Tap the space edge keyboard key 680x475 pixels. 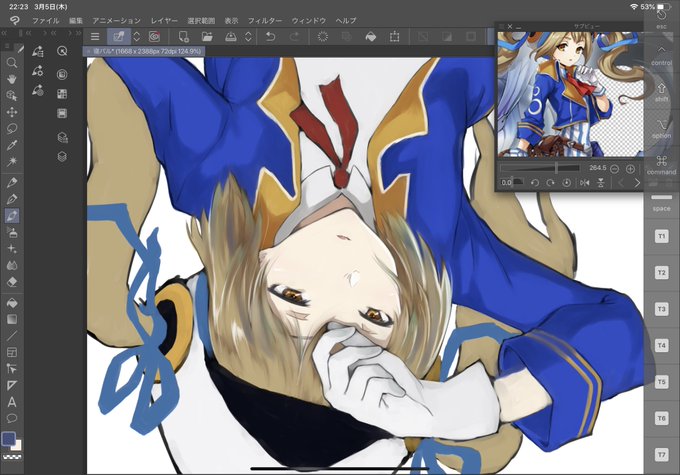[661, 202]
